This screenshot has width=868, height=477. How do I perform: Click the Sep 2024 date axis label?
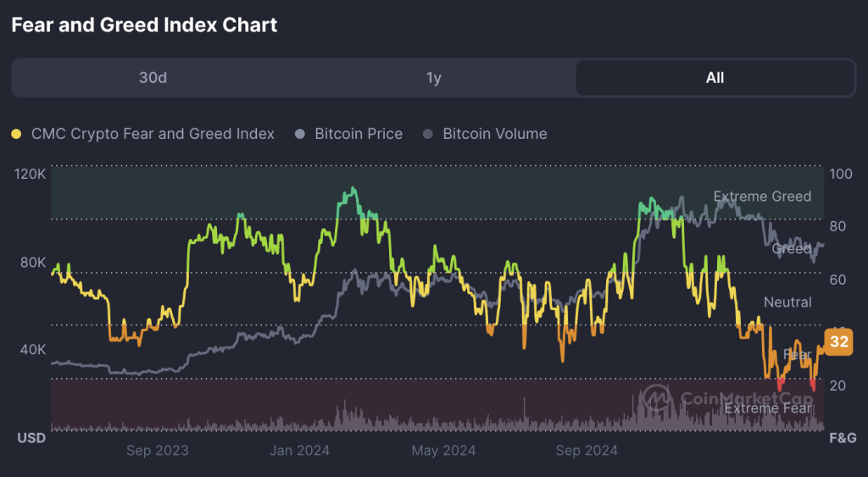pyautogui.click(x=587, y=451)
